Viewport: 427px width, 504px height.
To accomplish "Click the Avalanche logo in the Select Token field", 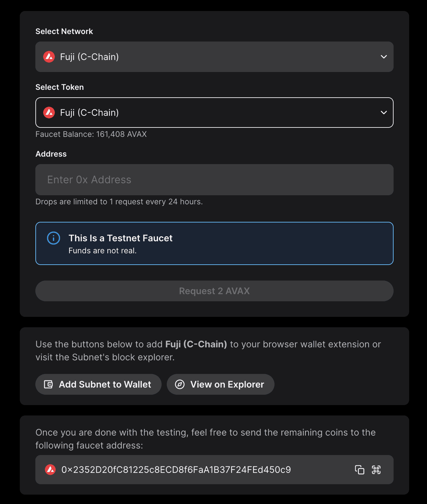I will (x=49, y=113).
